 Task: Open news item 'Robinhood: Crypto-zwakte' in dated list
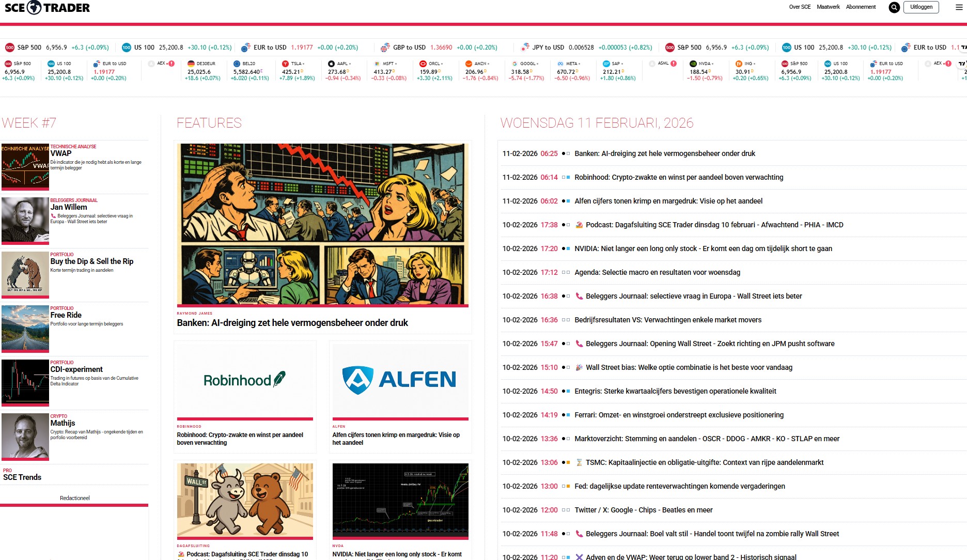pyautogui.click(x=679, y=177)
